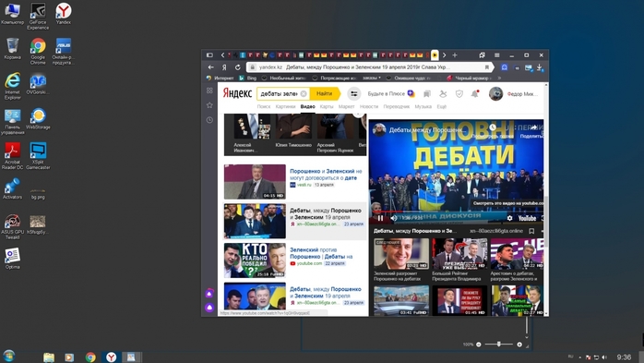
Task: Pause the playing video
Action: (x=380, y=218)
